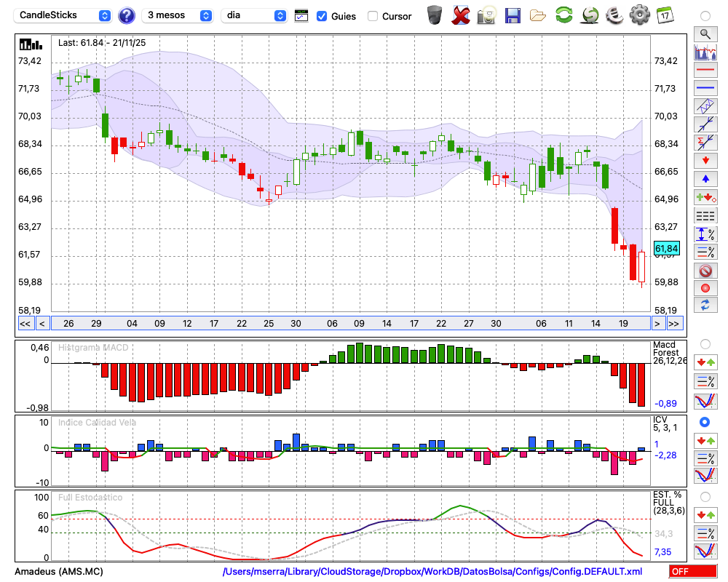Enable the Cursor checkbox
The width and height of the screenshot is (728, 582).
[x=373, y=16]
